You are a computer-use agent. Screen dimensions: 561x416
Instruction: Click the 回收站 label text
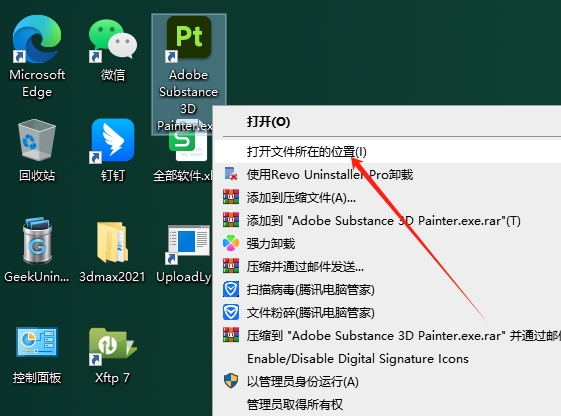click(37, 176)
